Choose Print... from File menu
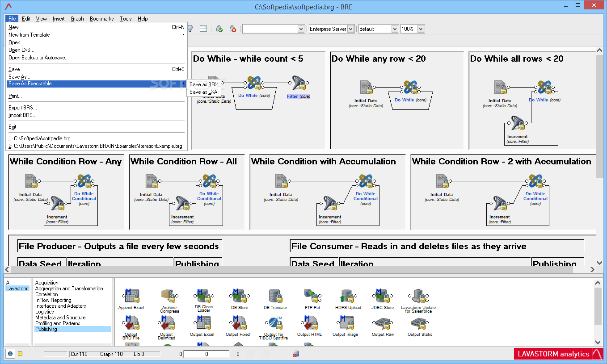 tap(96, 96)
